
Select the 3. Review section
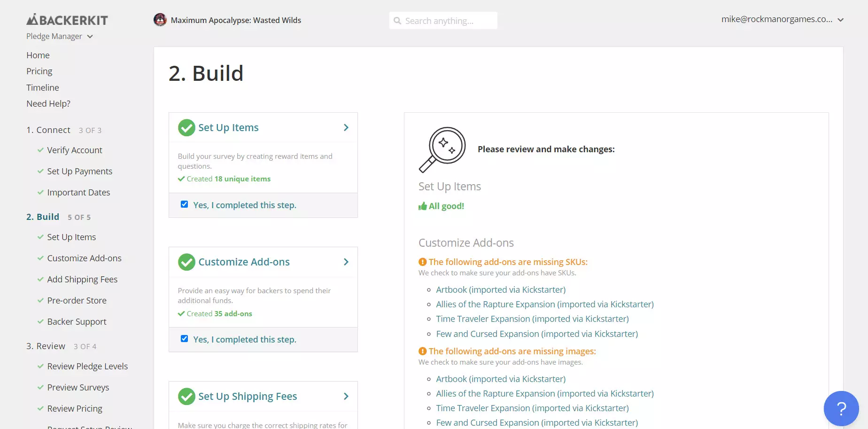tap(46, 346)
